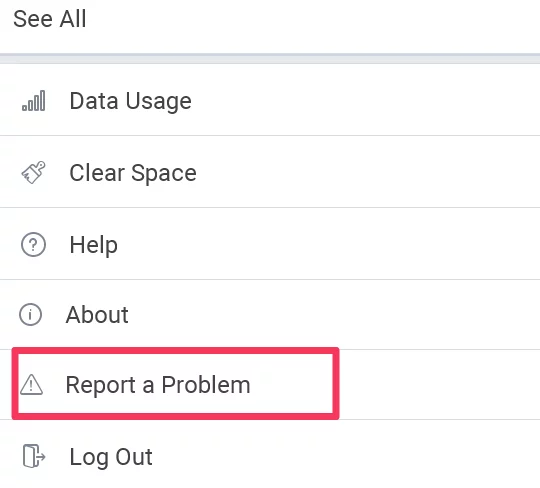Open the About text label
Image resolution: width=540 pixels, height=488 pixels.
(x=97, y=315)
